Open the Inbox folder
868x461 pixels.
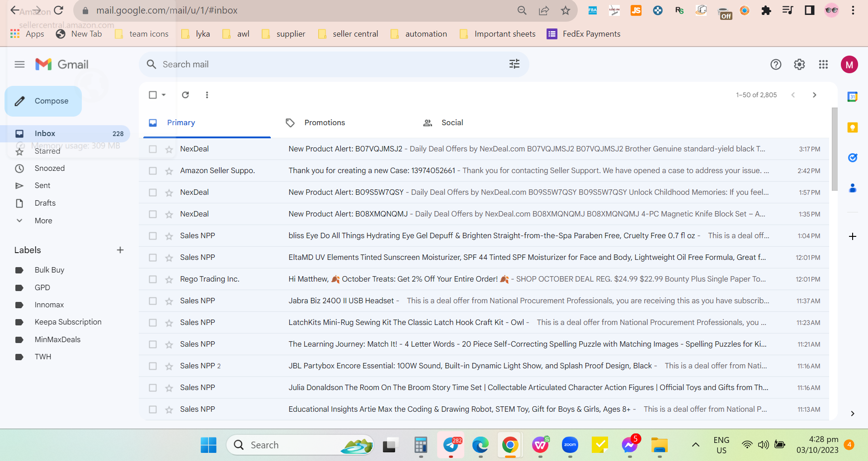65,133
